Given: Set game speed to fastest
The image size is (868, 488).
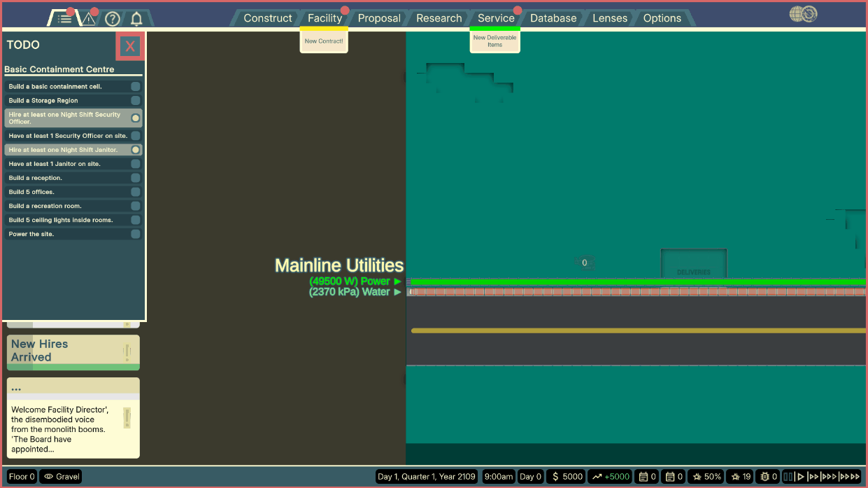Looking at the screenshot, I should coord(850,477).
